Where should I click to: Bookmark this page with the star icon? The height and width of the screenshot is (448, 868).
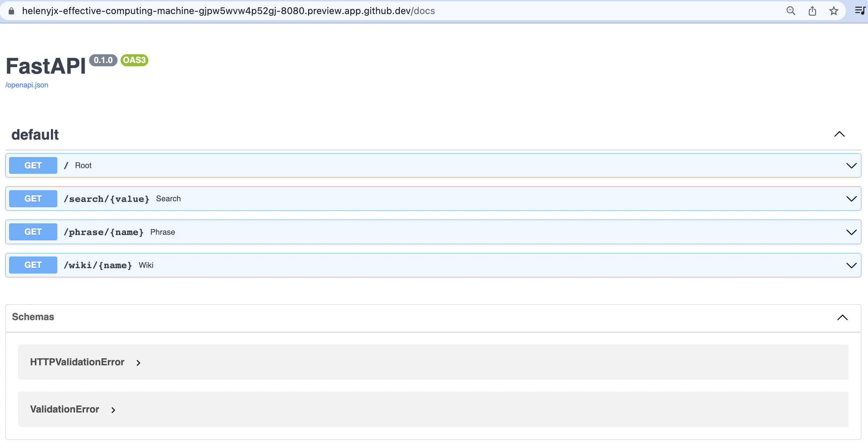834,11
